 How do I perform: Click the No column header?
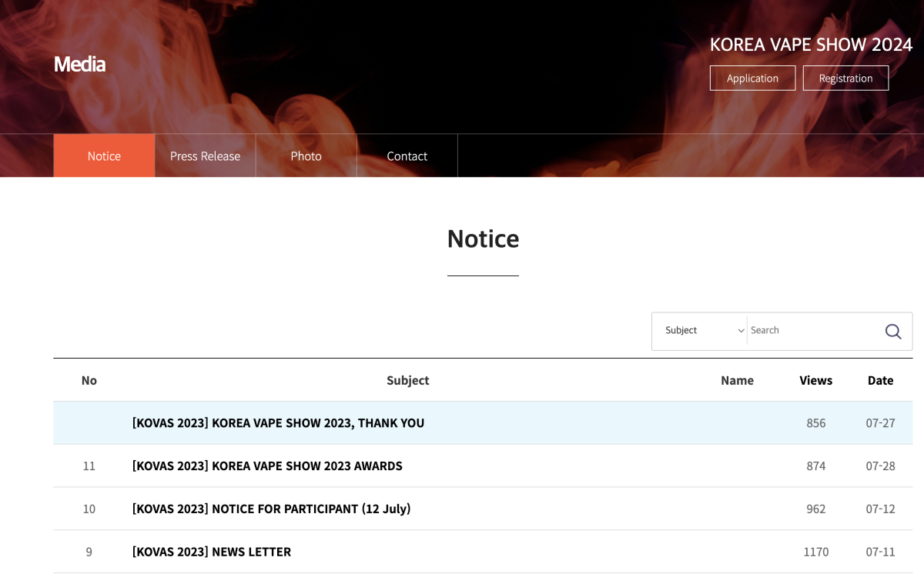point(89,380)
